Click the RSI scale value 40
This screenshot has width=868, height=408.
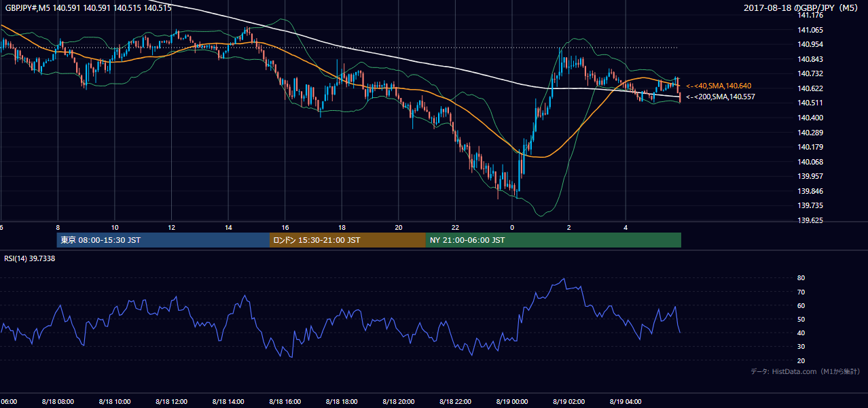coord(801,333)
